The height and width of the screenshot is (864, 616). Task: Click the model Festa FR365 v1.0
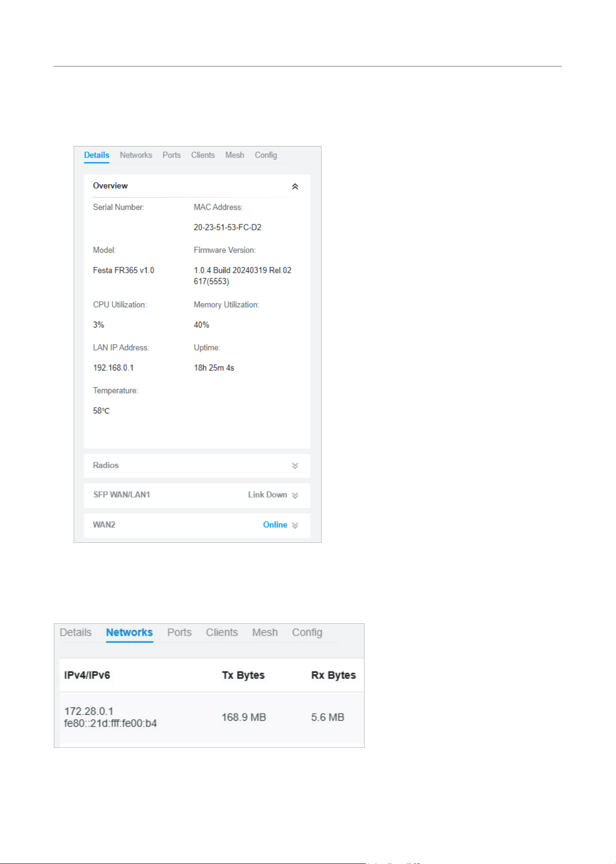(x=123, y=271)
